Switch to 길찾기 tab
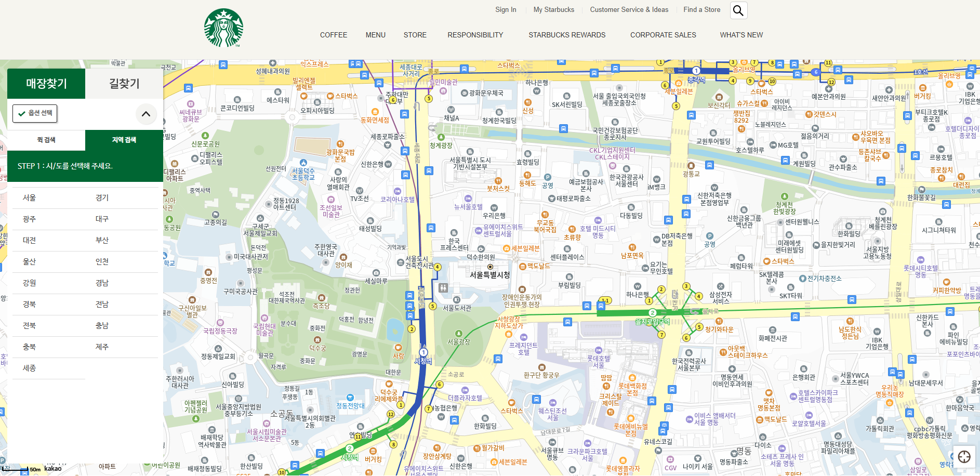Viewport: 980px width, 476px height. pyautogui.click(x=124, y=84)
